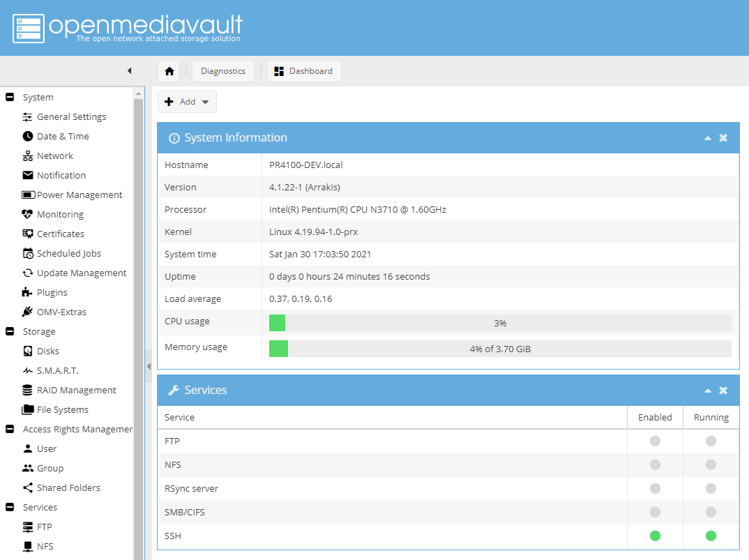Viewport: 749px width, 560px height.
Task: Collapse the System Information panel
Action: (x=707, y=137)
